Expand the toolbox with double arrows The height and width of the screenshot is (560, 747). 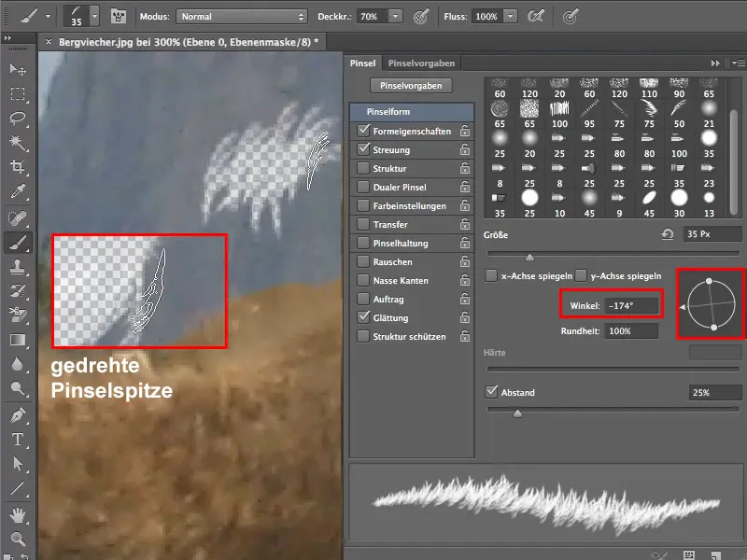pyautogui.click(x=7, y=37)
